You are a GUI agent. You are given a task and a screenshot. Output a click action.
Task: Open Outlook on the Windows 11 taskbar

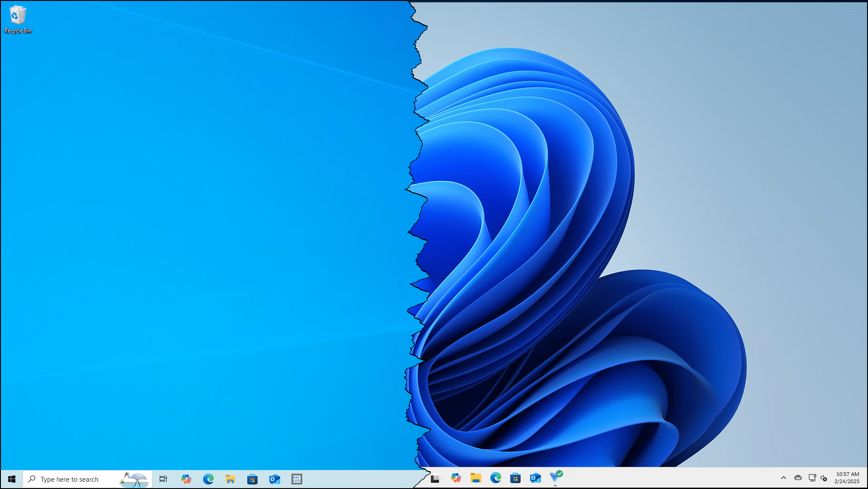(535, 478)
